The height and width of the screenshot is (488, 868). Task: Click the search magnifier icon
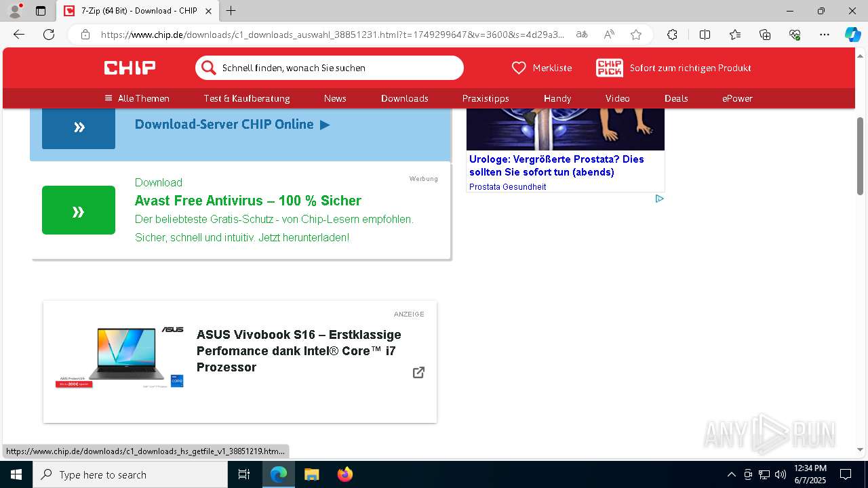pos(208,68)
